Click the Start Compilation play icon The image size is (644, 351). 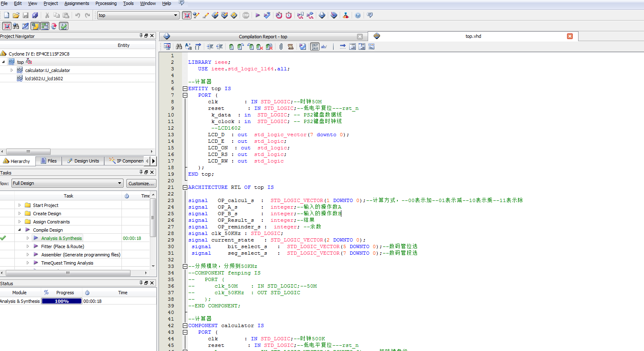point(257,15)
